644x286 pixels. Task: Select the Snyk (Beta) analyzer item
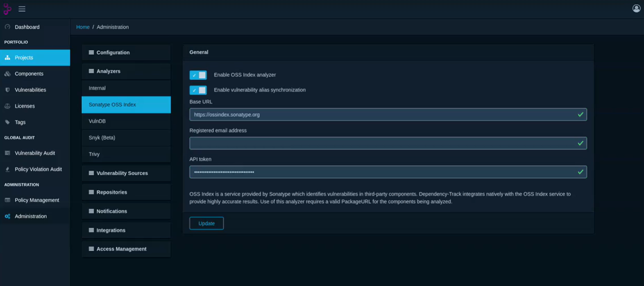pyautogui.click(x=126, y=137)
